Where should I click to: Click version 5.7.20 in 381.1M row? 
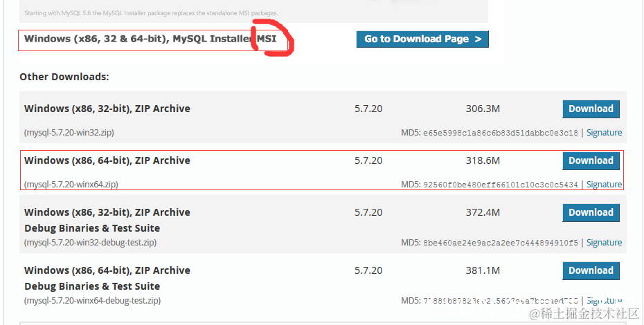tap(368, 270)
